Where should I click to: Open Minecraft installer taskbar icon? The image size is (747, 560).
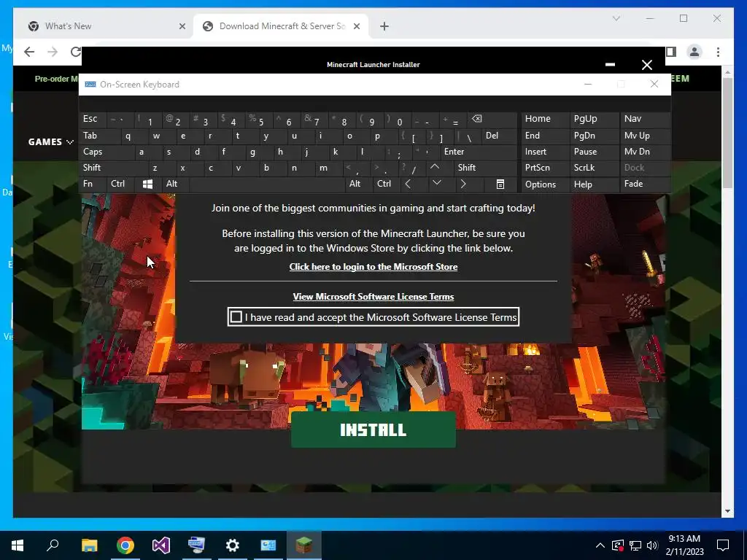(x=304, y=544)
